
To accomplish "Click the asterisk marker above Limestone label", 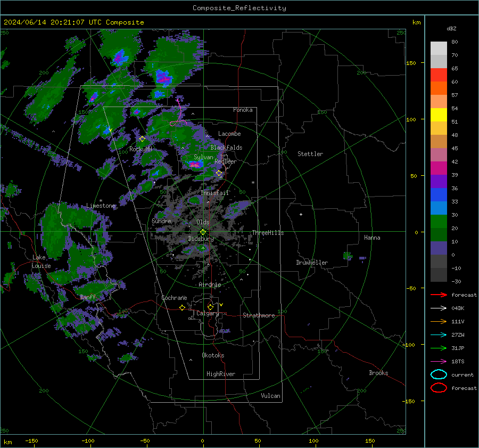I will (x=101, y=201).
